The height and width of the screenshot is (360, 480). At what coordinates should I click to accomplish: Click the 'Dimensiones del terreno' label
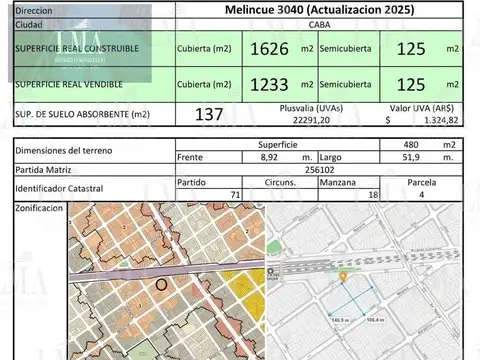pos(64,151)
